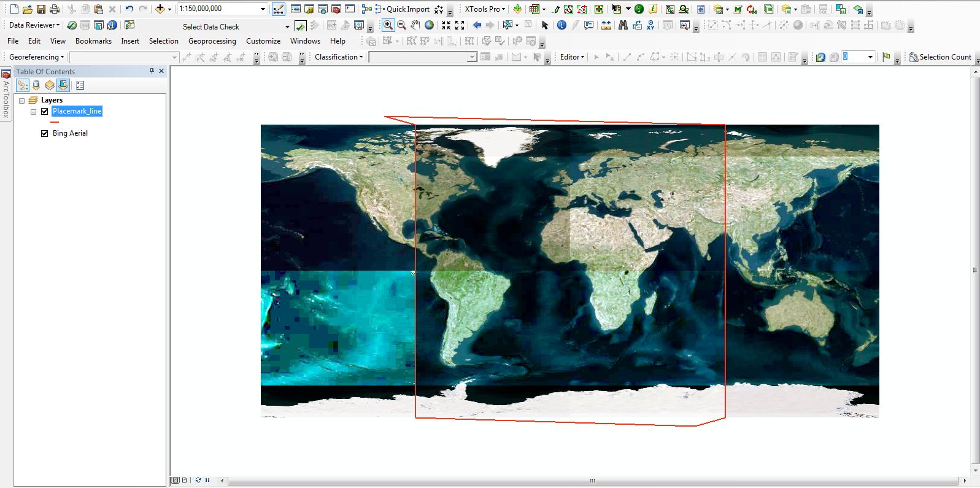Select the Pan hand tool
This screenshot has width=980, height=488.
pyautogui.click(x=415, y=25)
